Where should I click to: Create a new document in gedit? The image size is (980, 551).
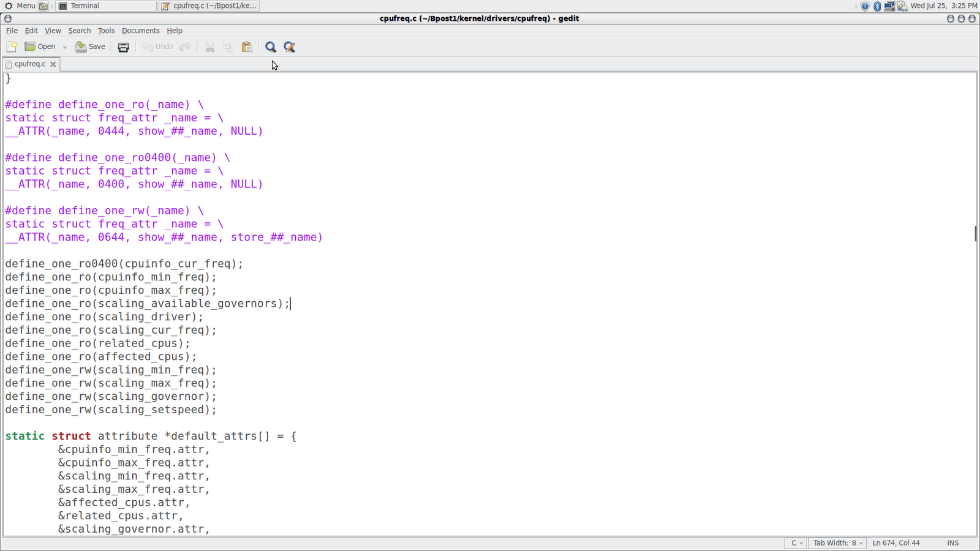click(11, 47)
